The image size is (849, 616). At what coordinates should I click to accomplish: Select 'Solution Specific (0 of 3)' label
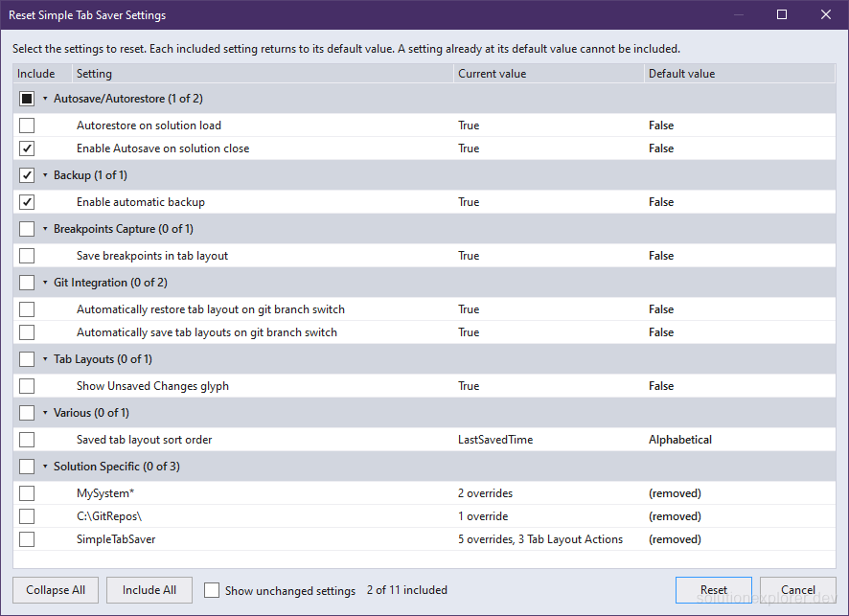point(117,467)
